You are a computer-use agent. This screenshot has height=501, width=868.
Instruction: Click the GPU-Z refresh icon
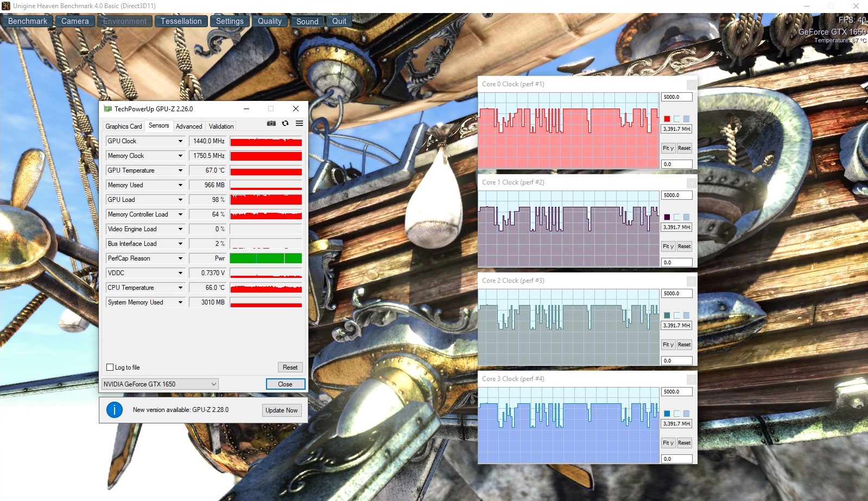pyautogui.click(x=285, y=124)
